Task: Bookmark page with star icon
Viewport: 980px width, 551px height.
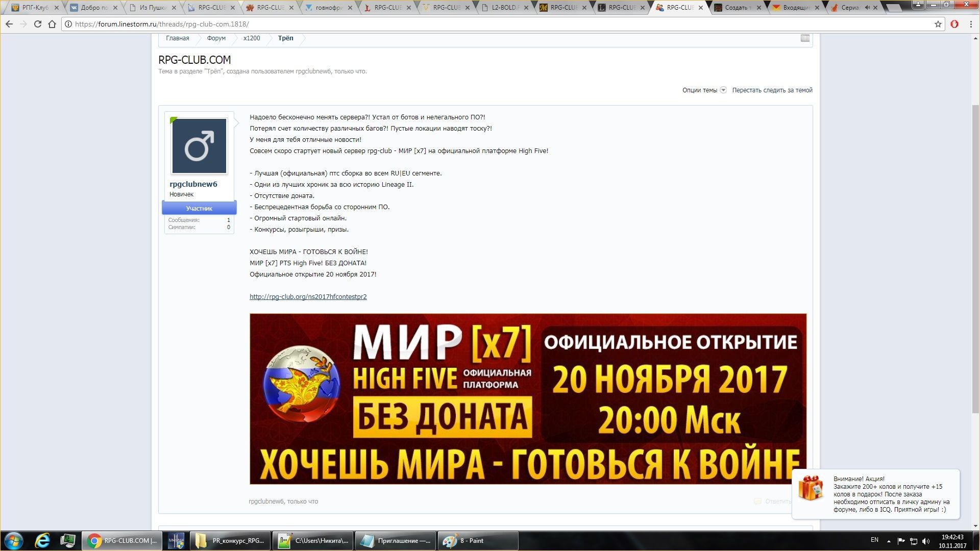Action: click(x=938, y=24)
